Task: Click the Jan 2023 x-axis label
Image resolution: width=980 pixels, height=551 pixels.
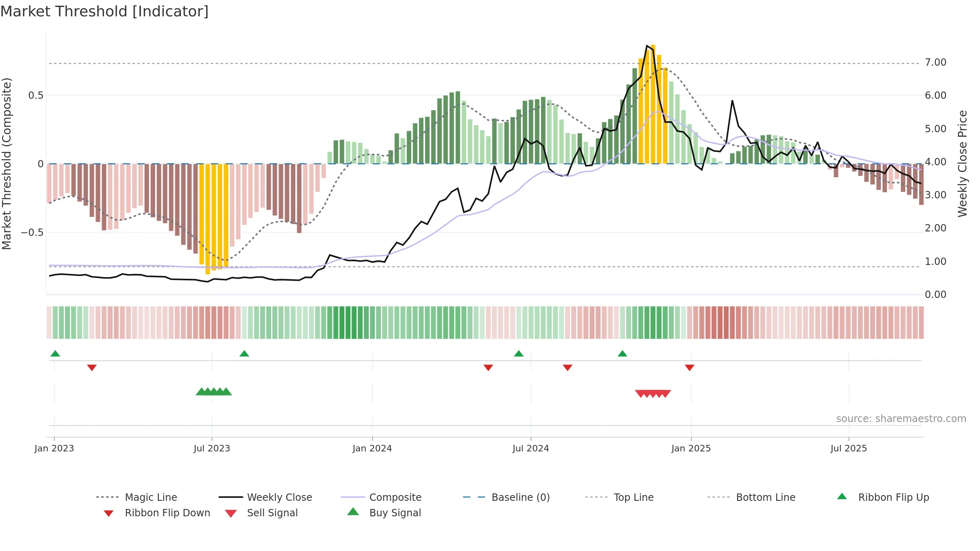Action: click(54, 449)
